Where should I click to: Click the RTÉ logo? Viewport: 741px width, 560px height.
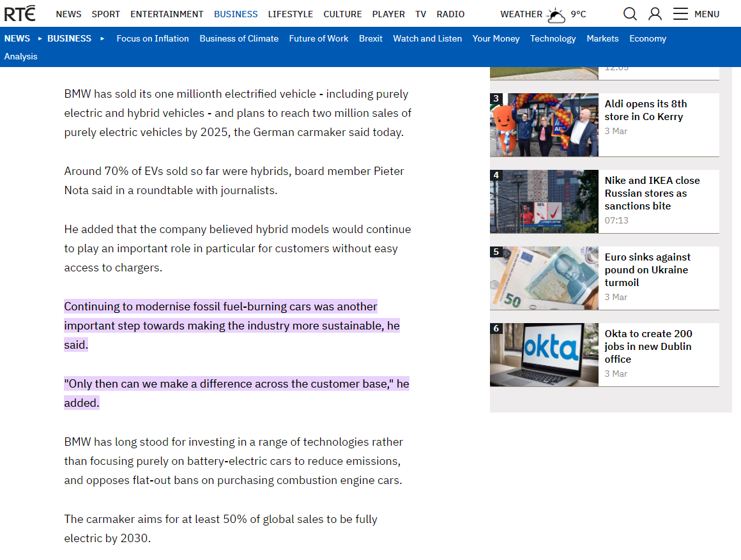pos(19,13)
